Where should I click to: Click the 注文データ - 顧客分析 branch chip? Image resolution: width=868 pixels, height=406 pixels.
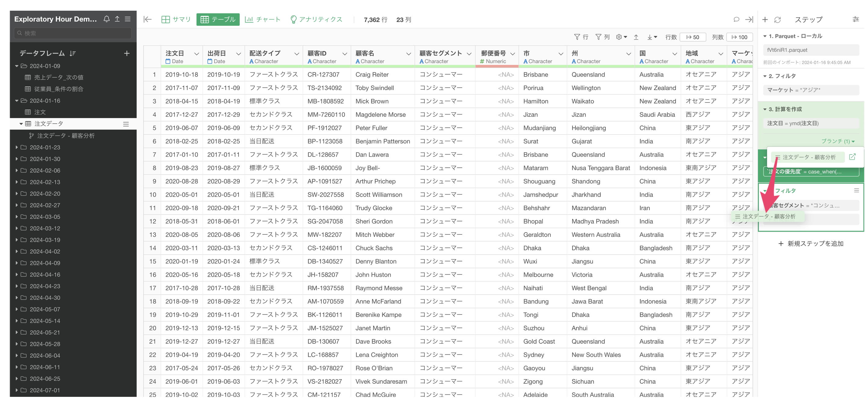pos(808,157)
